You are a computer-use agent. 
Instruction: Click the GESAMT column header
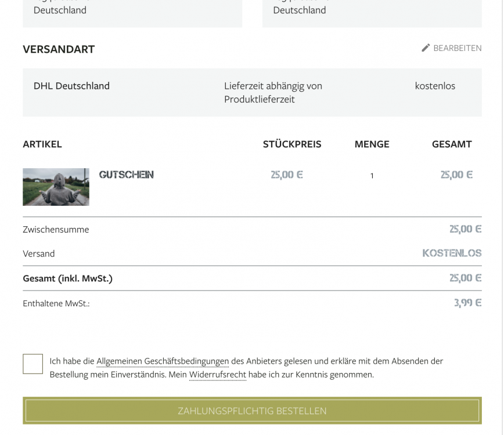click(x=452, y=144)
